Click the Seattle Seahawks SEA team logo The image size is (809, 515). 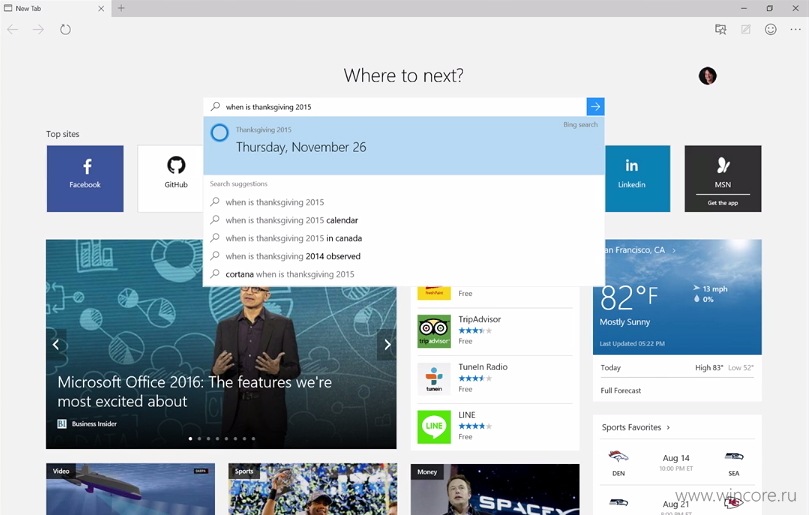(734, 457)
